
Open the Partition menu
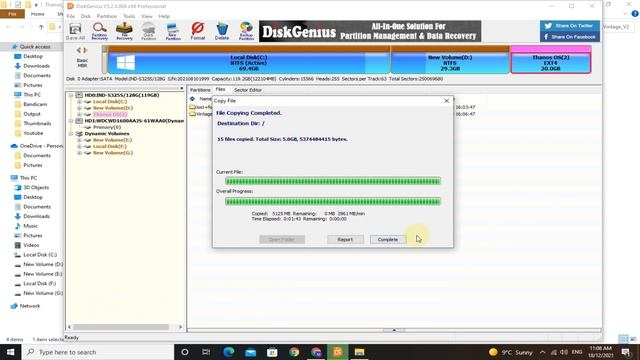point(107,16)
